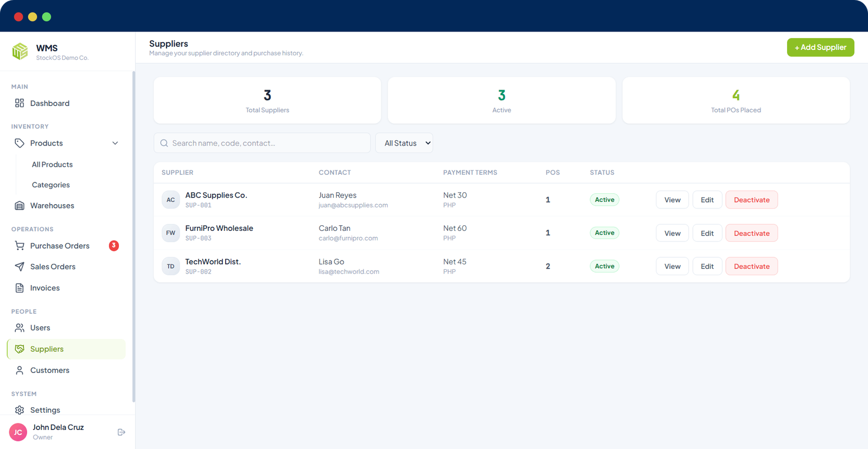Screen dimensions: 868x449
Task: Click the Active status badge for FurniPro
Action: click(x=604, y=233)
